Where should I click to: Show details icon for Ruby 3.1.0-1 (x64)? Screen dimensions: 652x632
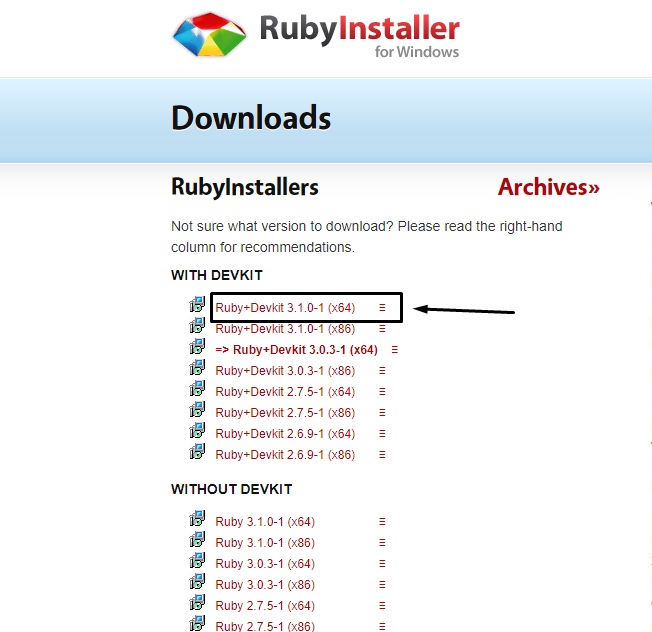coord(382,522)
